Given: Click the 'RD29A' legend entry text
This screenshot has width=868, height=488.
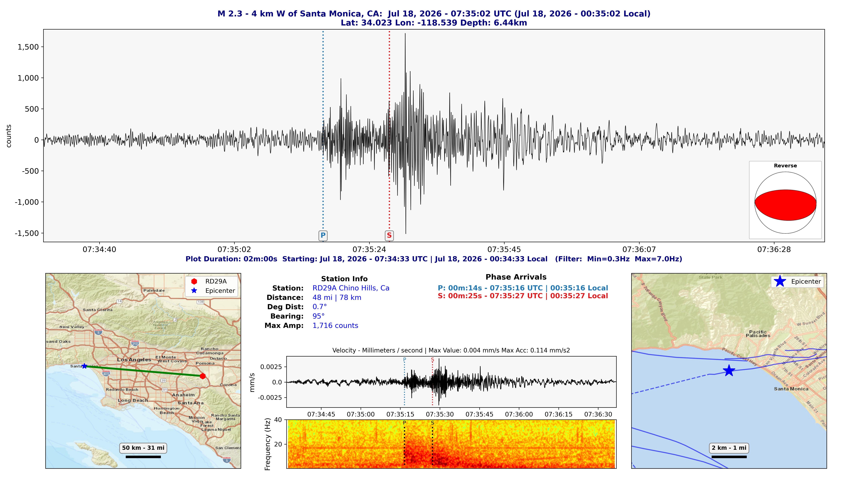Looking at the screenshot, I should (216, 282).
